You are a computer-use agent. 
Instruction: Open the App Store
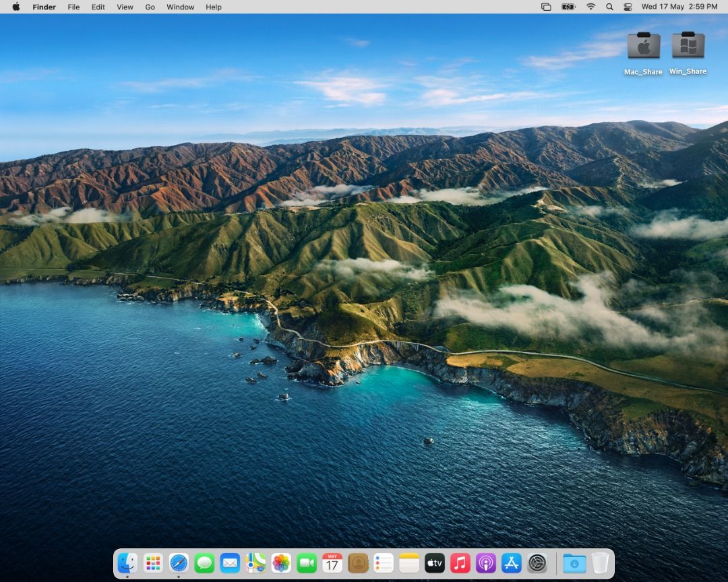tap(512, 563)
